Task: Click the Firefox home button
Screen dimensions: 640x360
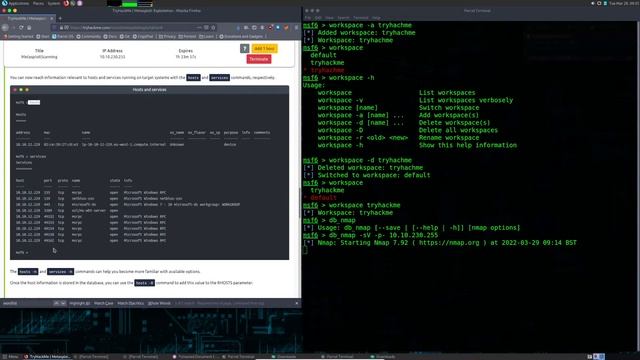Action: (29, 28)
